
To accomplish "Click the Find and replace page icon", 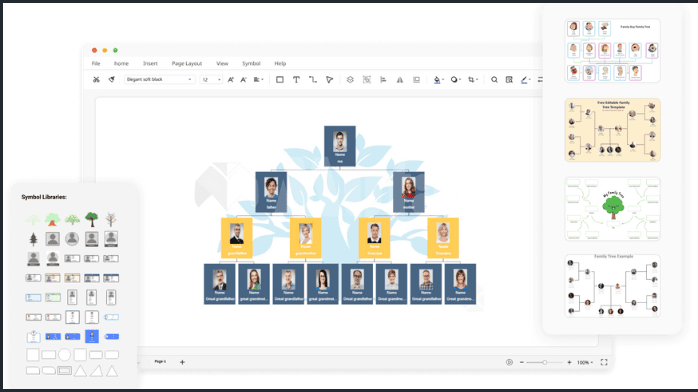I will coord(509,80).
